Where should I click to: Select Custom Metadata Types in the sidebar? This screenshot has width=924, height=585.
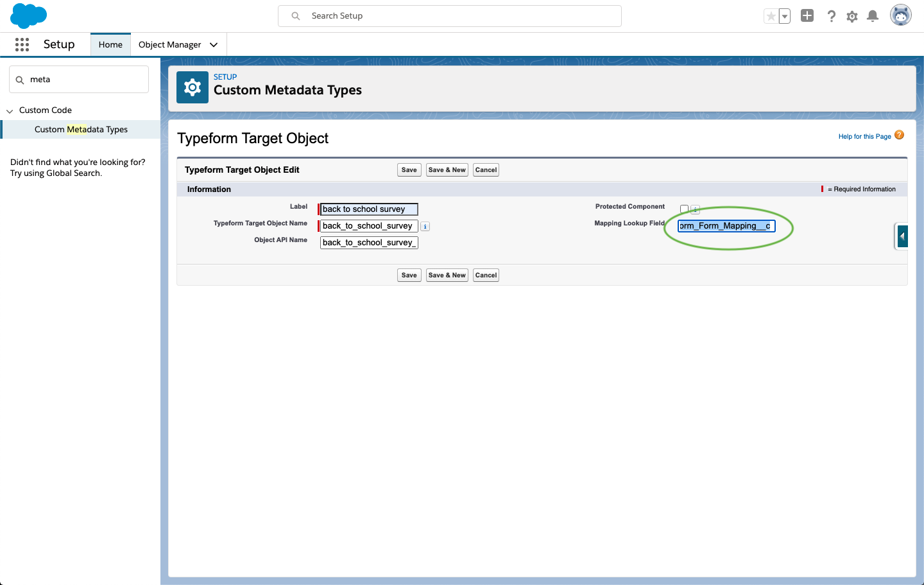point(81,129)
